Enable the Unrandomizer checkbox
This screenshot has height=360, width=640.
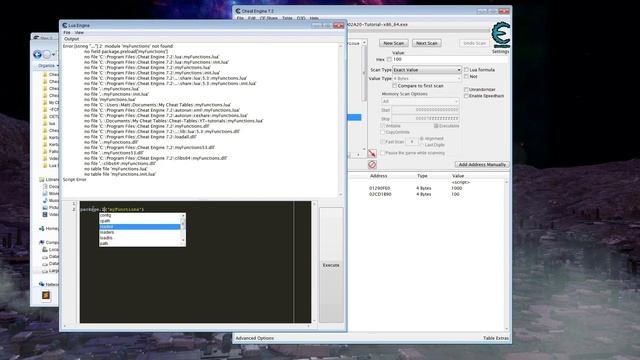(x=466, y=89)
